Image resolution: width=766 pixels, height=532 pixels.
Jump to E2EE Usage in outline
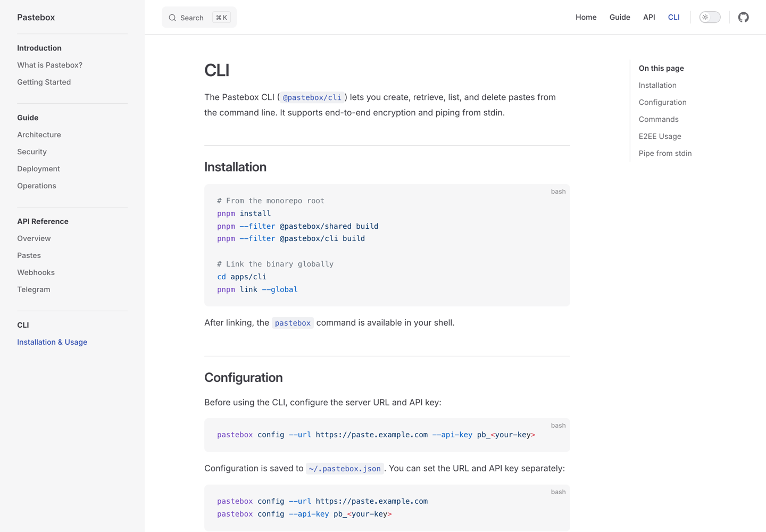[660, 136]
